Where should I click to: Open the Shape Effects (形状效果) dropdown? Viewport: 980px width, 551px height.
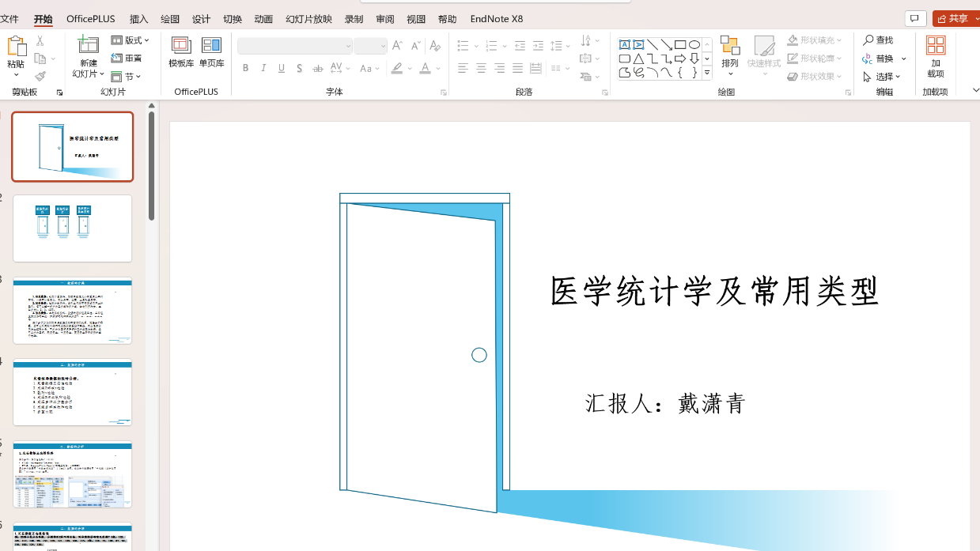(x=815, y=77)
